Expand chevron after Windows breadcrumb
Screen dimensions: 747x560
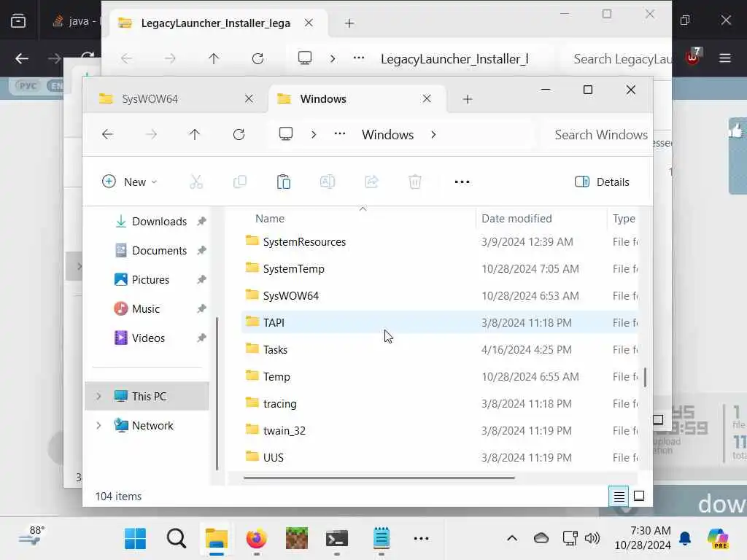tap(433, 135)
